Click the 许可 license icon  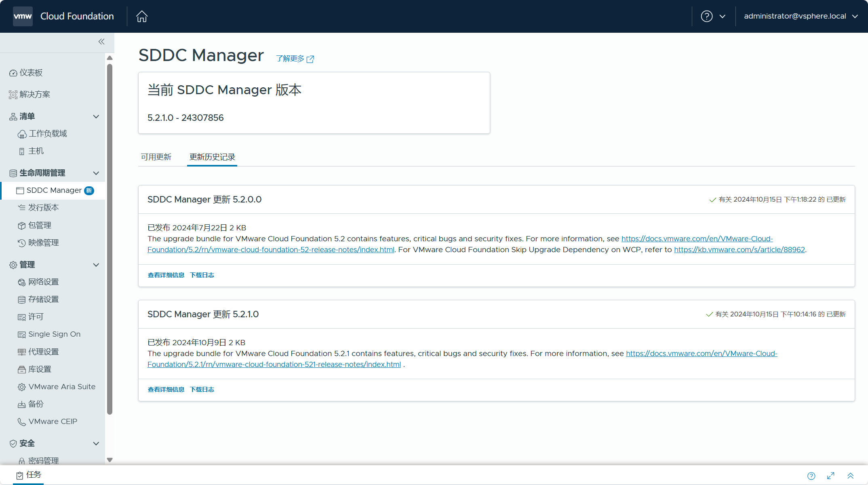(22, 317)
